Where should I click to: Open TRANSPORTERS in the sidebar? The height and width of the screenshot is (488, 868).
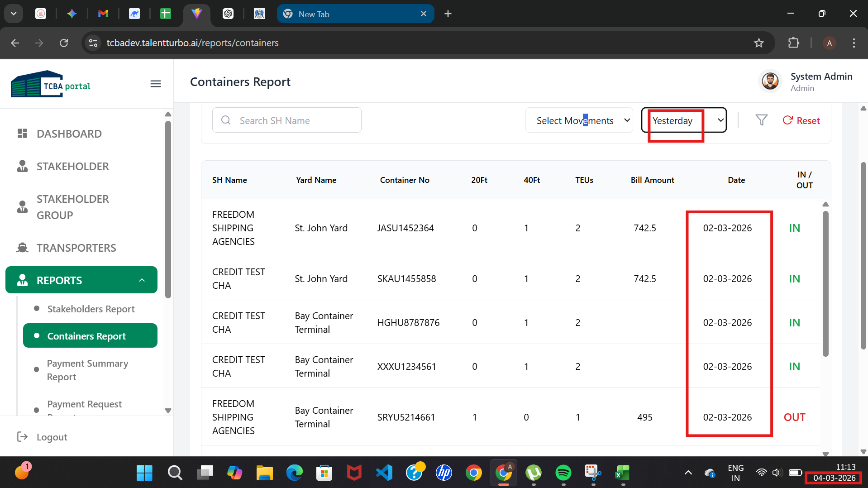[x=76, y=248]
